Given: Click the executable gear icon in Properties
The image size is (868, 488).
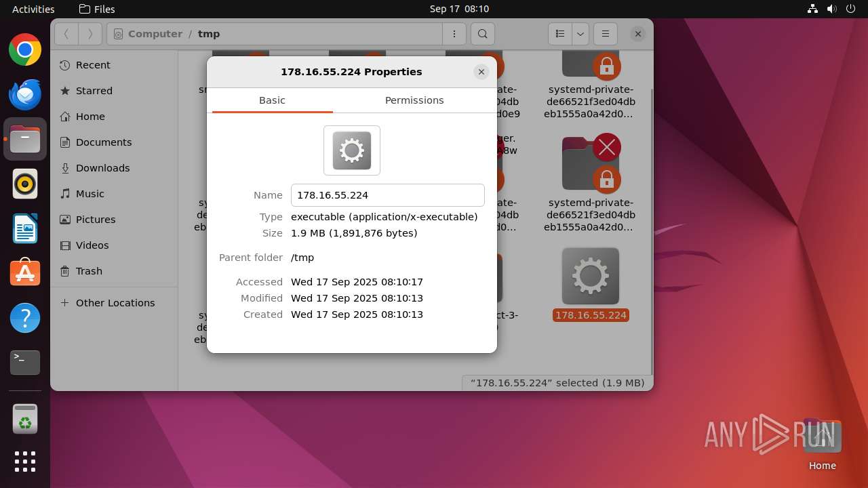Looking at the screenshot, I should pos(352,150).
